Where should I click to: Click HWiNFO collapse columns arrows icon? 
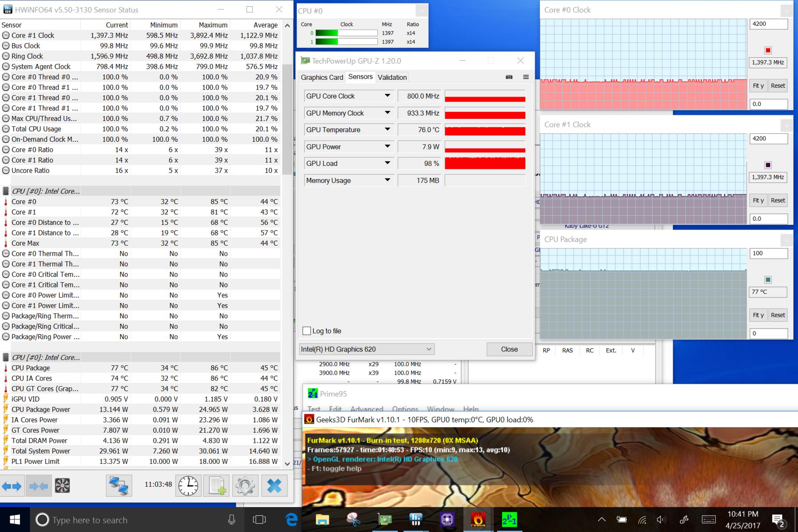tap(39, 486)
